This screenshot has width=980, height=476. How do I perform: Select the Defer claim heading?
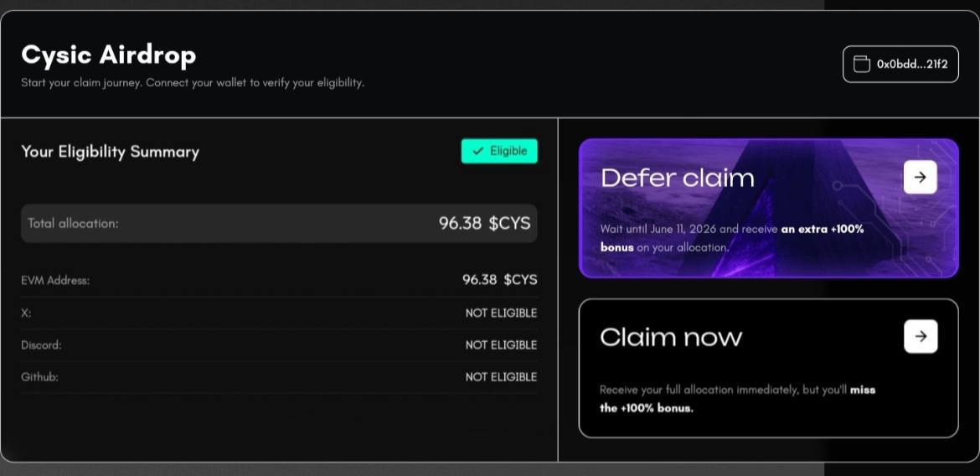[677, 178]
